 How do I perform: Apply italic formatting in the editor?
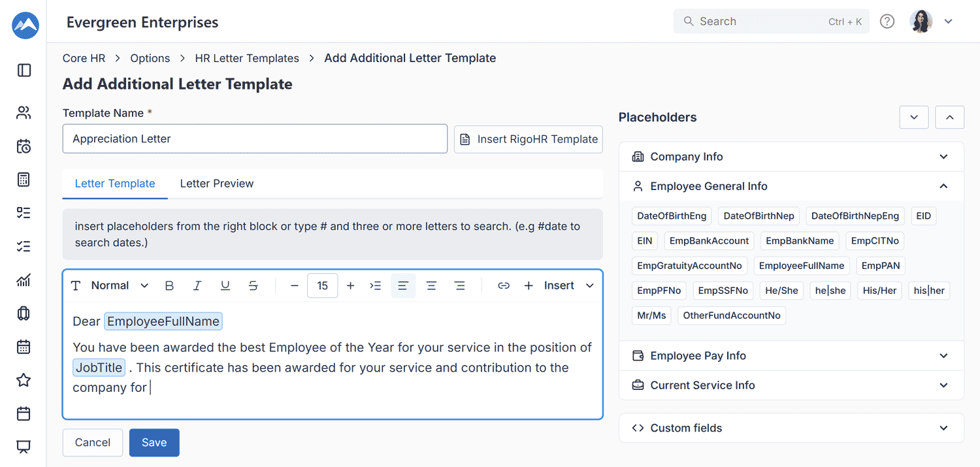coord(197,285)
